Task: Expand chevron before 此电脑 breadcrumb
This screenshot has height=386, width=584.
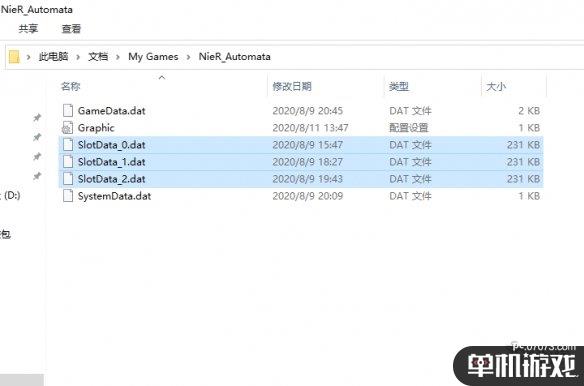Action: 29,57
